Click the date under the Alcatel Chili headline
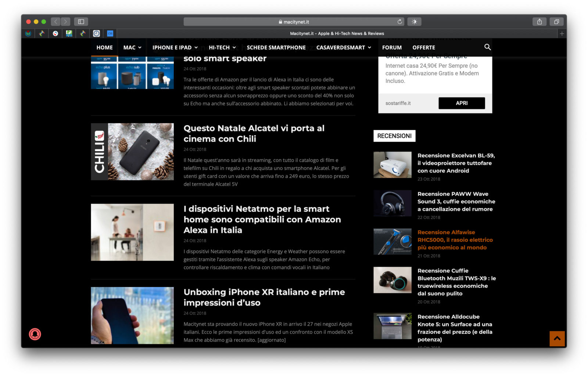The height and width of the screenshot is (376, 588). tap(195, 149)
